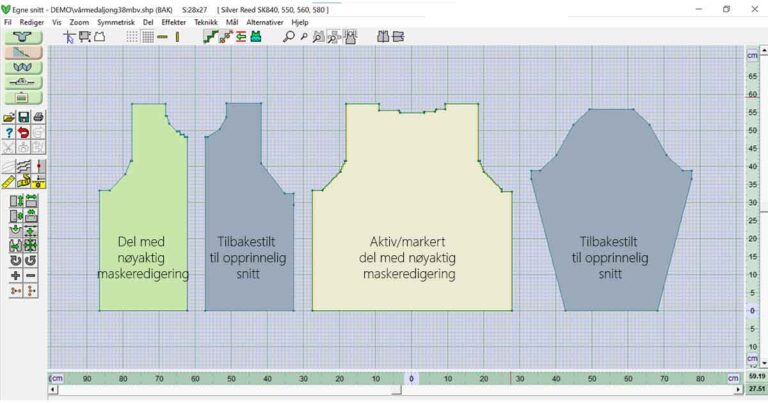
Task: Open the Fil menu
Action: click(8, 21)
